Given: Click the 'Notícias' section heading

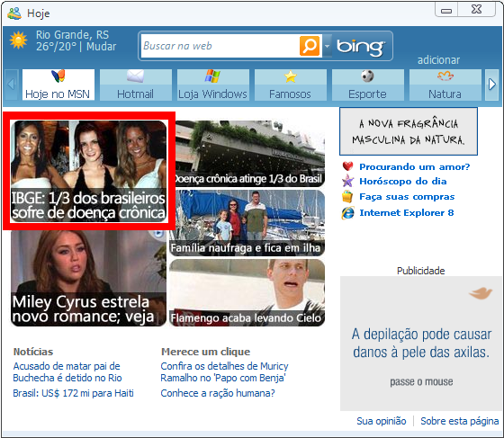Looking at the screenshot, I should coord(33,352).
